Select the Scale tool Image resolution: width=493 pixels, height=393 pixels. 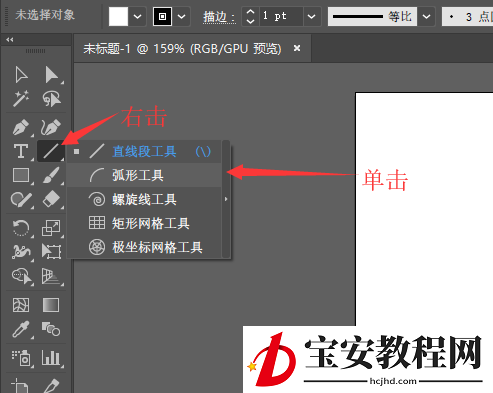[51, 228]
